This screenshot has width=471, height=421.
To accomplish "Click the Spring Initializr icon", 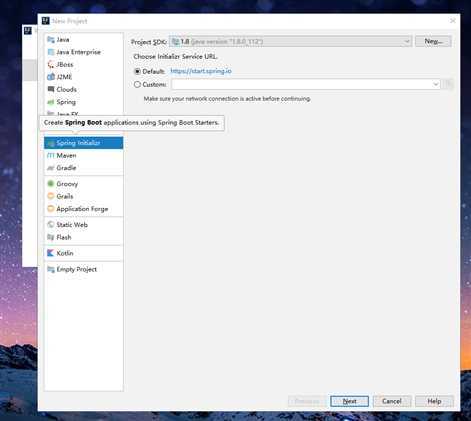I will 51,143.
